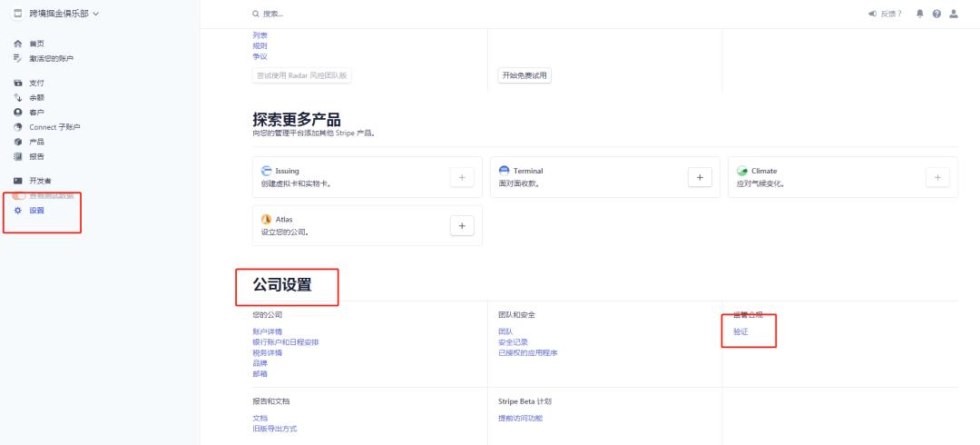Click the gear icon beside 设置
The image size is (980, 445).
[17, 211]
